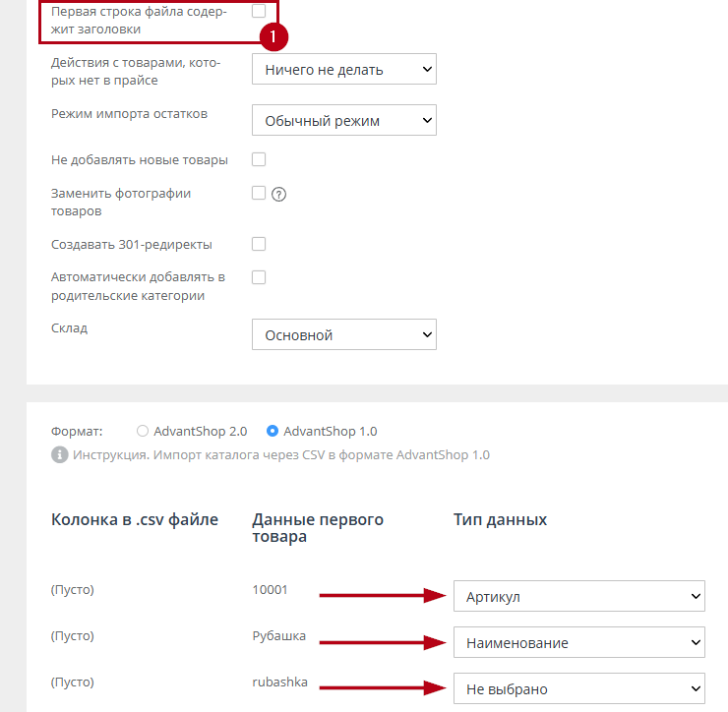This screenshot has width=728, height=712.
Task: Open the 'Артикул' data type dropdown
Action: [x=578, y=596]
